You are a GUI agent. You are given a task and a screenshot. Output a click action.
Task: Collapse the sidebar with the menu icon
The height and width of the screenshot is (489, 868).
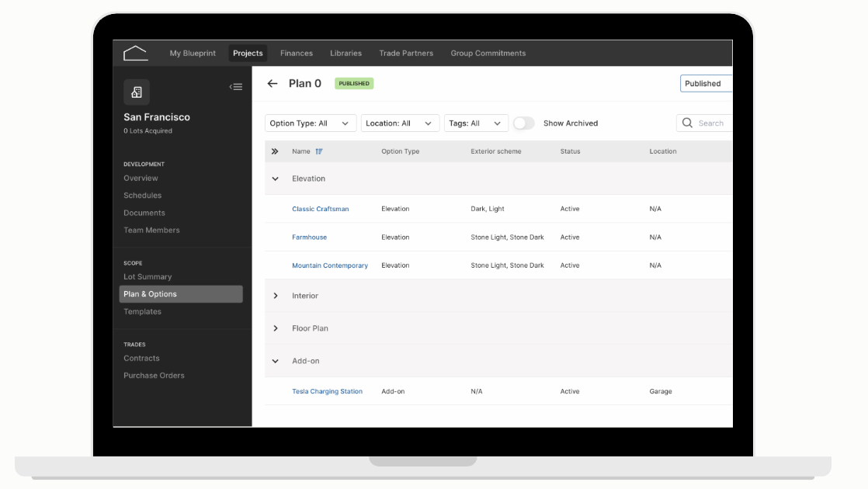[x=236, y=87]
